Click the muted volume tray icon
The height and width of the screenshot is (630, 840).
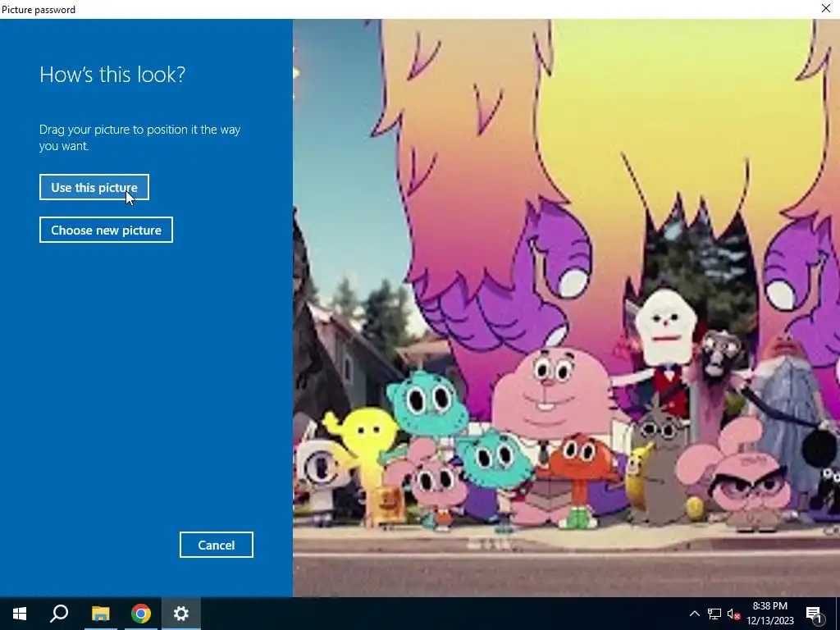point(733,614)
